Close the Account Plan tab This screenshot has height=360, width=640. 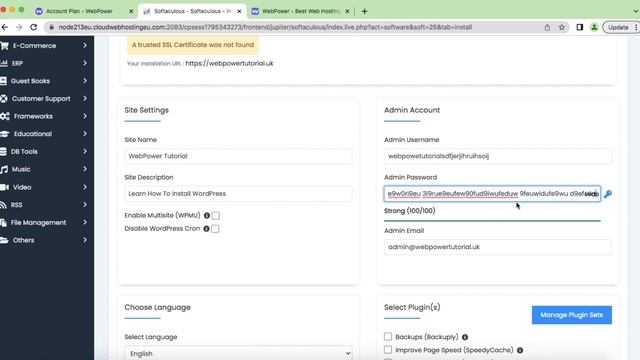(x=131, y=11)
